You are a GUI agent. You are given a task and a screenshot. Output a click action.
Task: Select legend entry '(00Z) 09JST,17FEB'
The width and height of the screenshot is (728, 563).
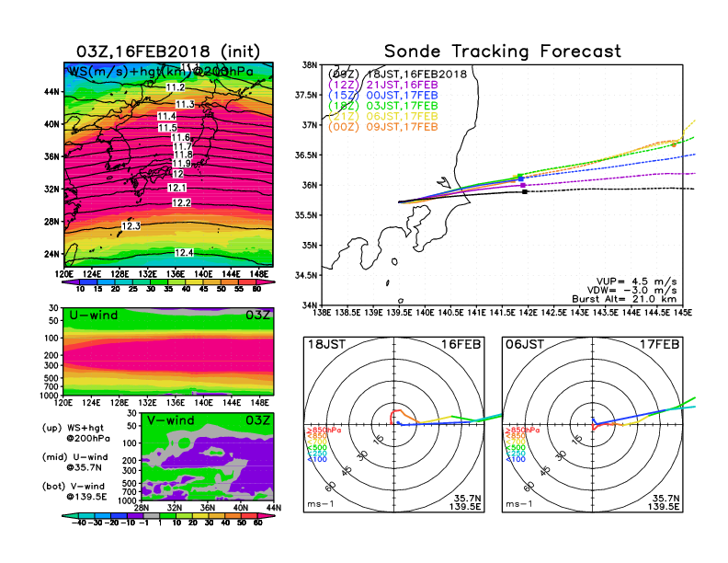coord(383,127)
